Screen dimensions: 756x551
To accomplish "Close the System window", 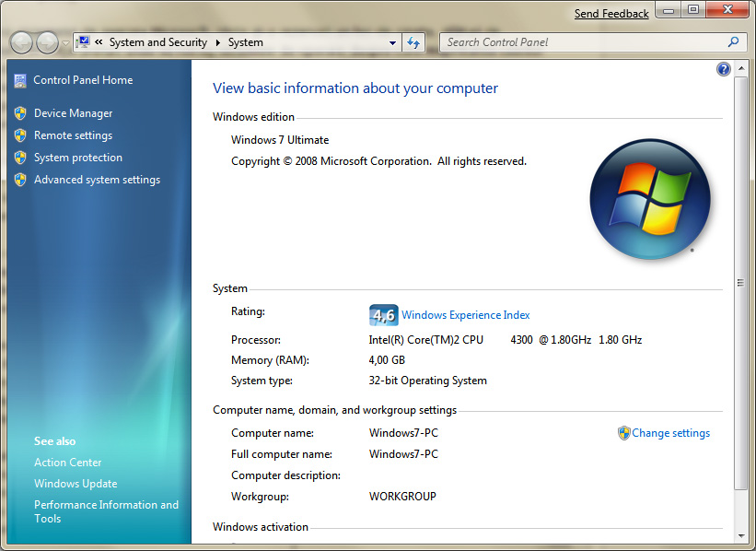I will (x=727, y=9).
